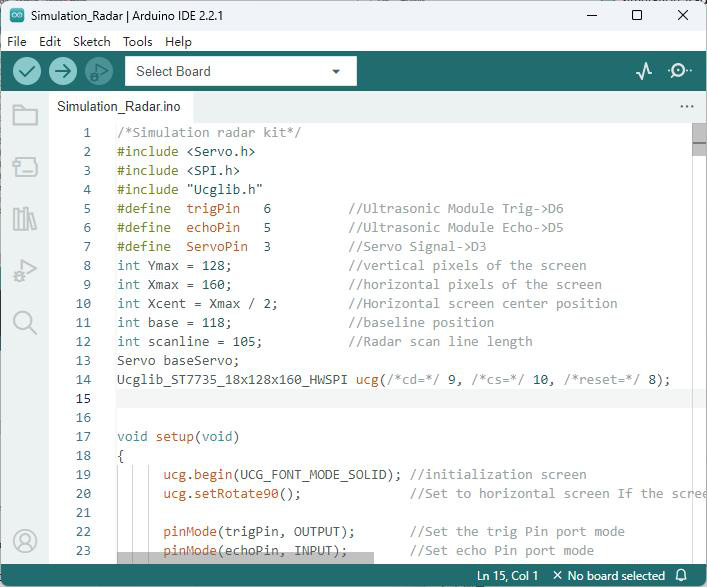The height and width of the screenshot is (587, 707).
Task: Open the Library Manager panel
Action: (25, 219)
